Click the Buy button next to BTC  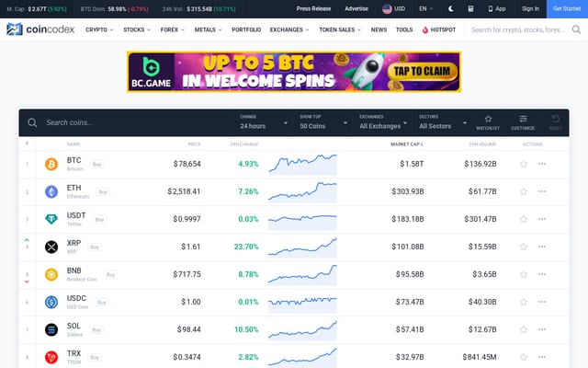tap(96, 164)
